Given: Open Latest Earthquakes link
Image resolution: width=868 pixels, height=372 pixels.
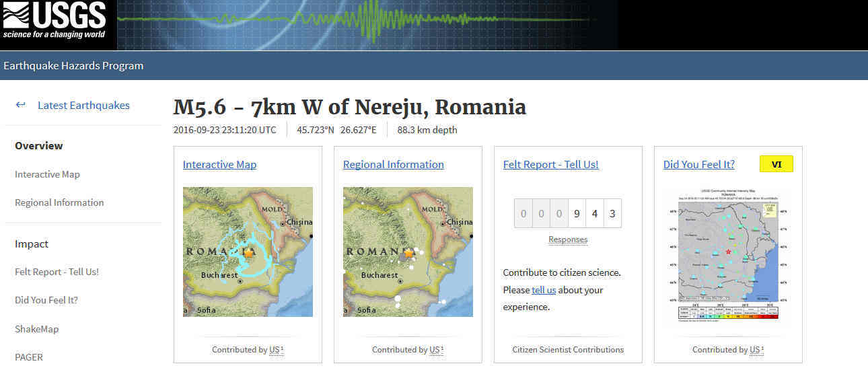Looking at the screenshot, I should (83, 105).
